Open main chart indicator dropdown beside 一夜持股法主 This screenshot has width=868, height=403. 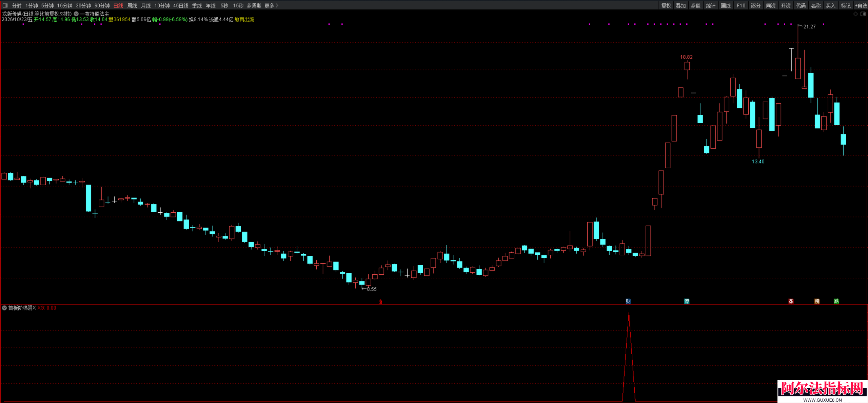point(76,14)
